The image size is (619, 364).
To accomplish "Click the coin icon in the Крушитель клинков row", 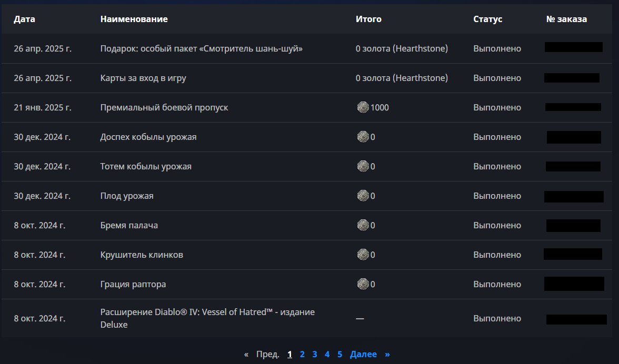I will (363, 255).
